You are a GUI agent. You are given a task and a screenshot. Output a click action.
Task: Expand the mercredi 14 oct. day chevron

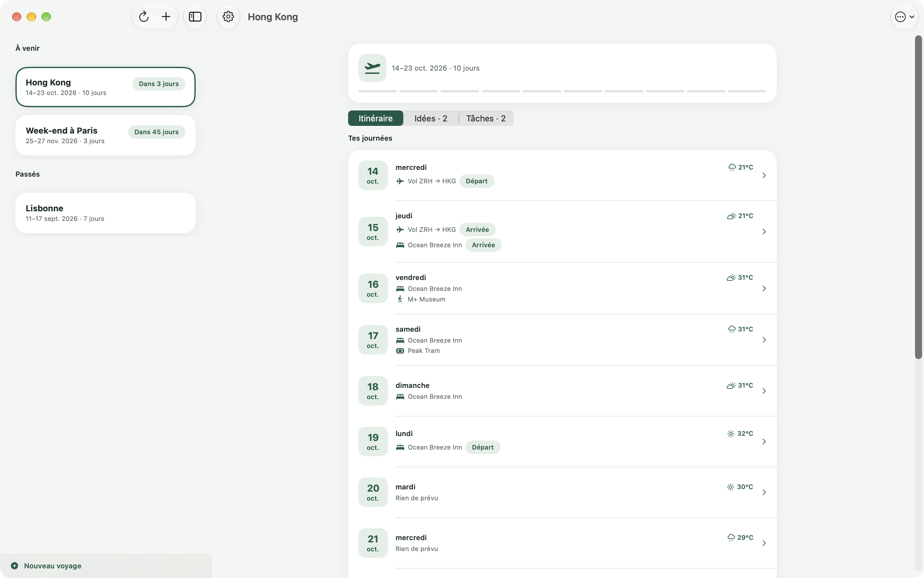pos(764,175)
